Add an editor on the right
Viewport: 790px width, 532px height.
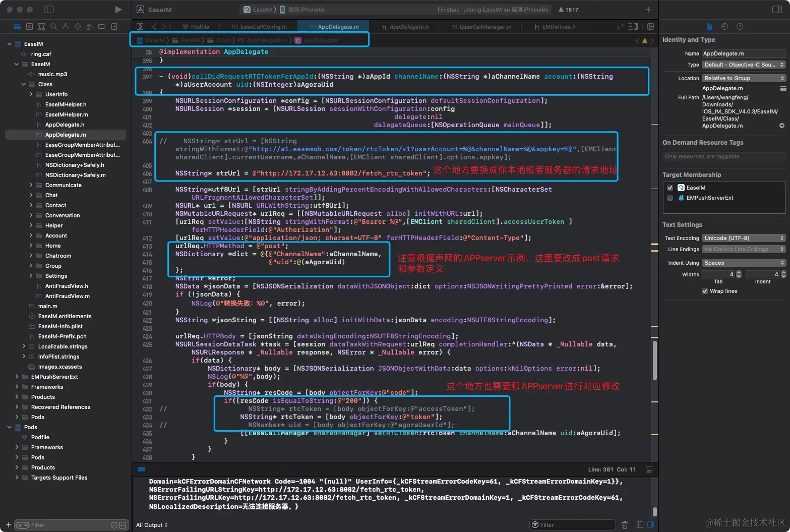(x=650, y=27)
